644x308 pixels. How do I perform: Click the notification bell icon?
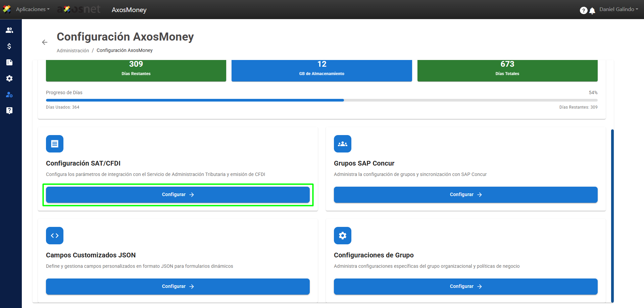click(592, 11)
